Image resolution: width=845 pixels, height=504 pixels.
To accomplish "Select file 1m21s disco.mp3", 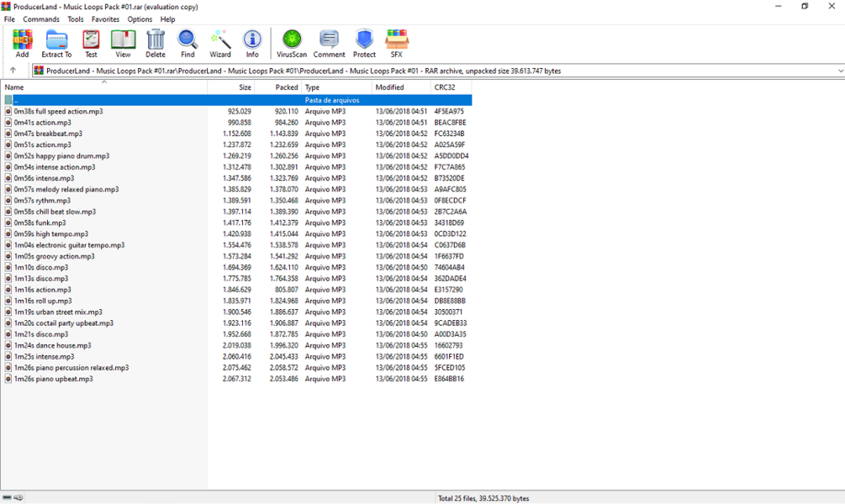I will (x=236, y=334).
